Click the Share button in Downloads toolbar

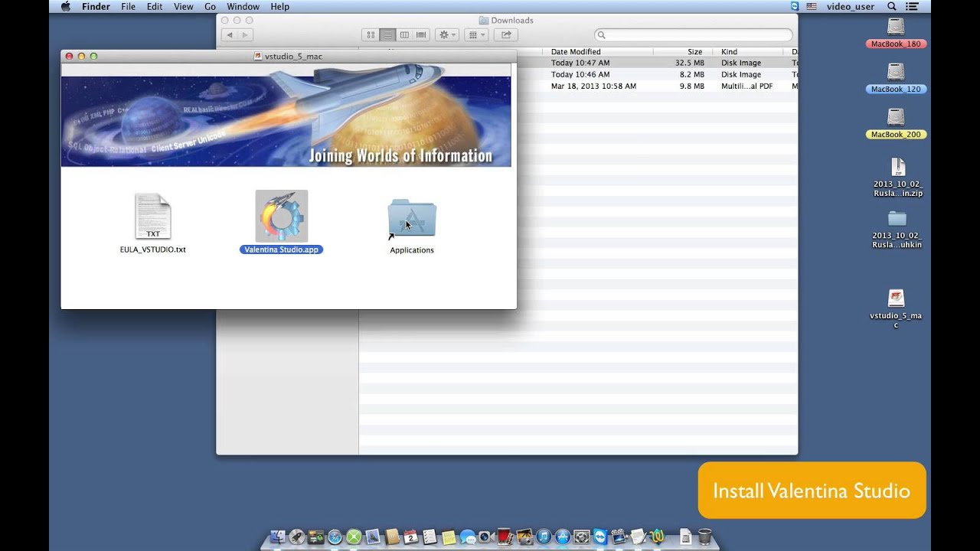tap(506, 34)
